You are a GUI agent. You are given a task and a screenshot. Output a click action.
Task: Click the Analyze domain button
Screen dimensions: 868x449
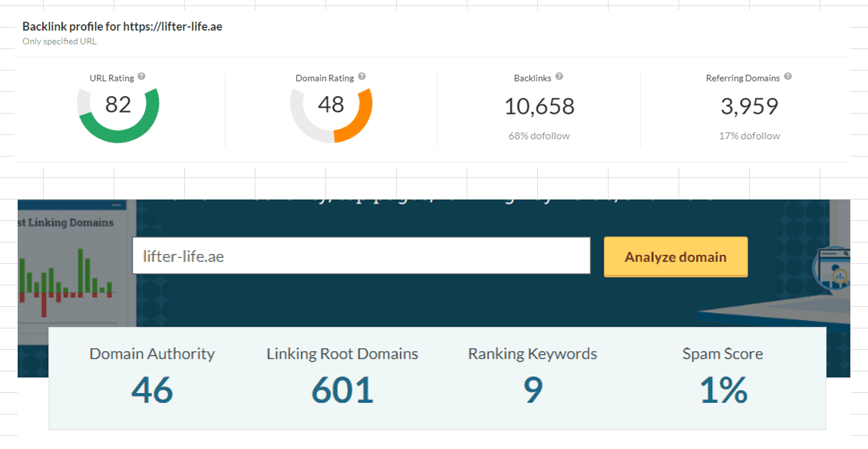point(675,257)
